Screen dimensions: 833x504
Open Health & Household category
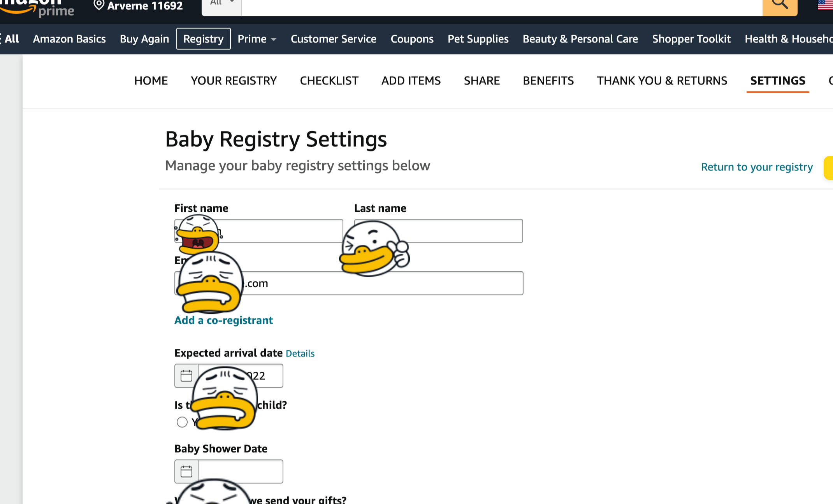[x=789, y=39]
